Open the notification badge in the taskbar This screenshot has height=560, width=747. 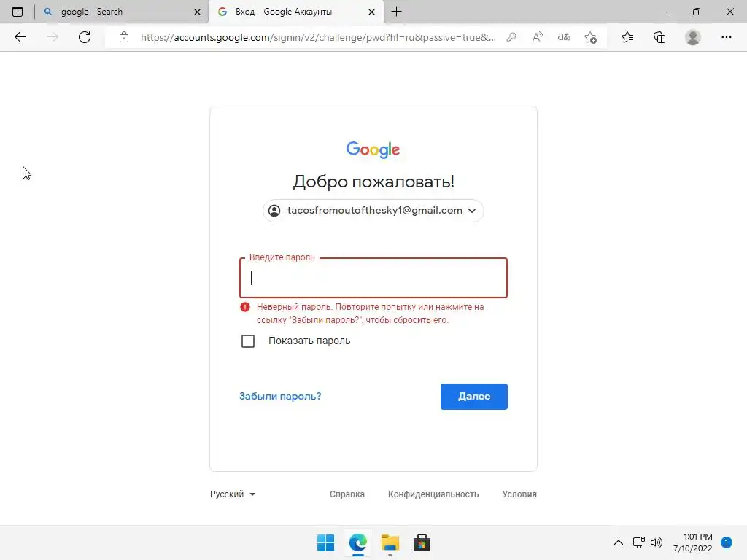point(726,542)
